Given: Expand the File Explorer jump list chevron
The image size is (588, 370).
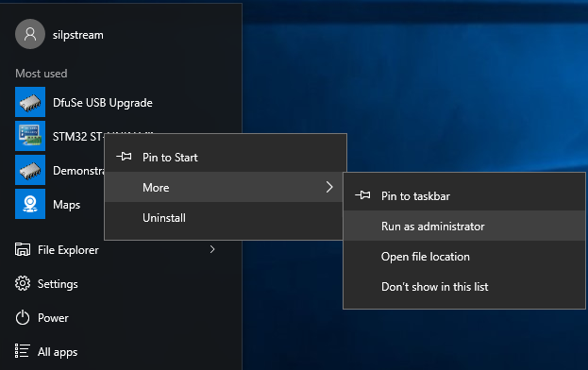Looking at the screenshot, I should tap(212, 249).
